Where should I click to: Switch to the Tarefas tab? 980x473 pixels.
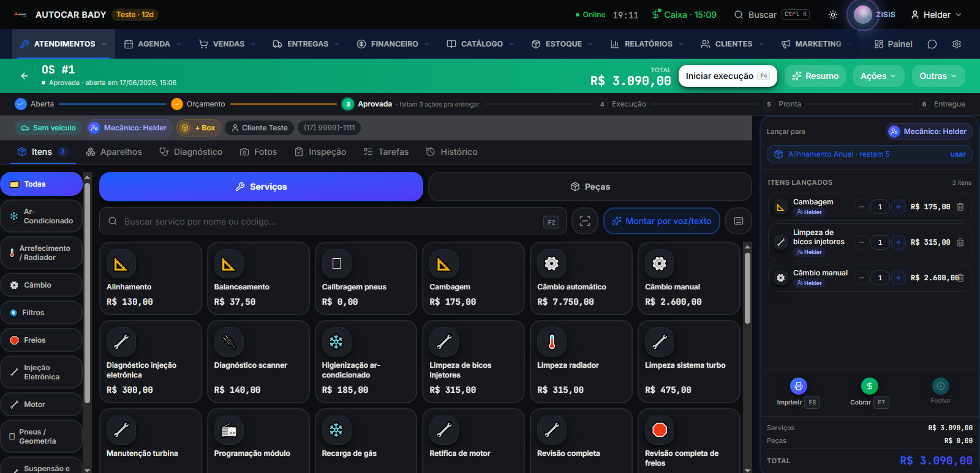click(386, 152)
